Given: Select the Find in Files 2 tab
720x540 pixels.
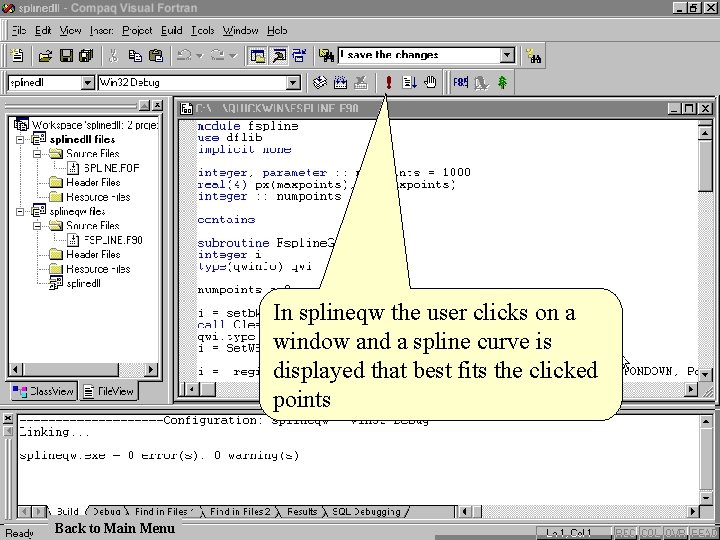Looking at the screenshot, I should coord(240,512).
